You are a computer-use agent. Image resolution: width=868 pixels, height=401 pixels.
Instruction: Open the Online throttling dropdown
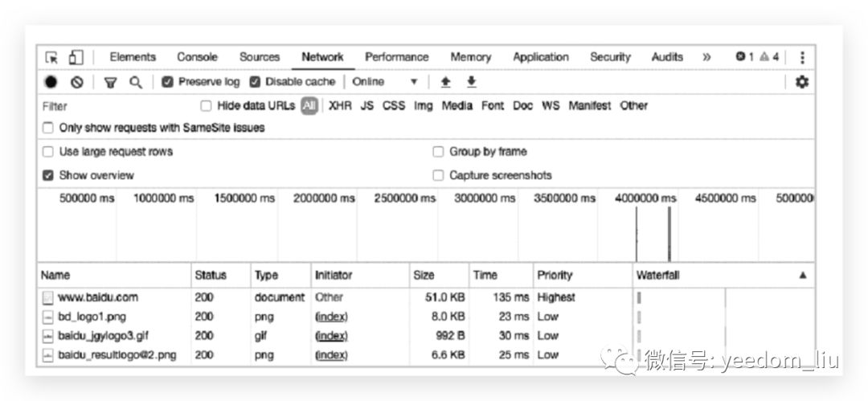click(385, 82)
